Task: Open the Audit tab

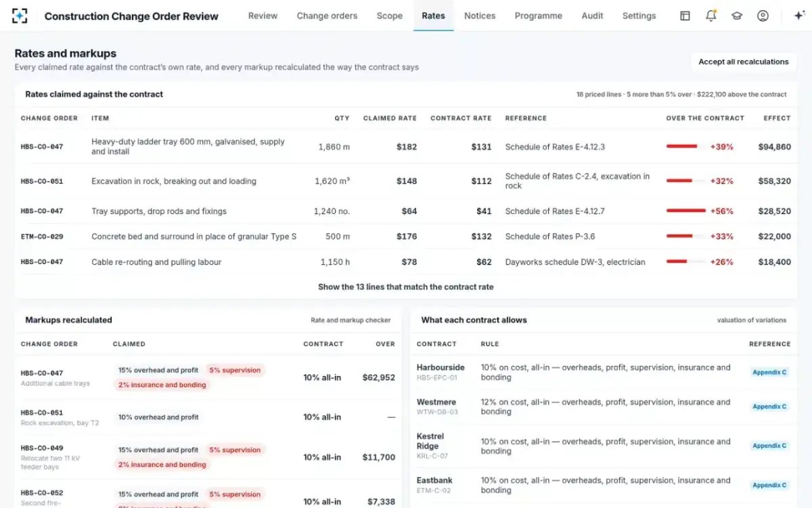Action: (592, 16)
